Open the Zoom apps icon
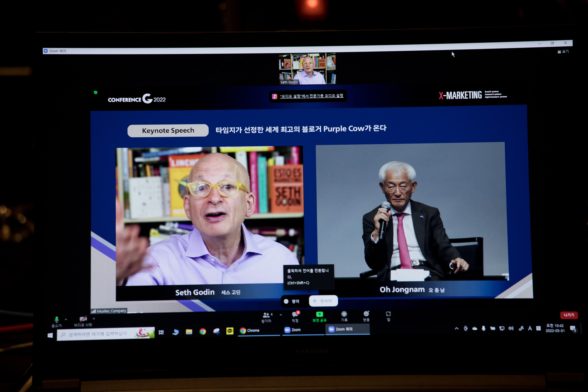This screenshot has width=588, height=392. [x=388, y=316]
